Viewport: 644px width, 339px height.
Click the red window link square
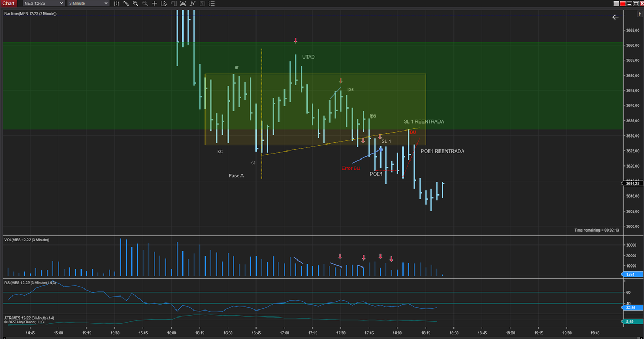tap(623, 3)
